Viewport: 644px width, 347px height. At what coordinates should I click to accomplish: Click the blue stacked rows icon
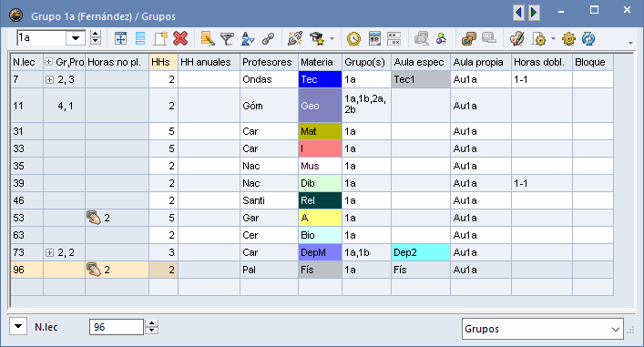tap(140, 38)
